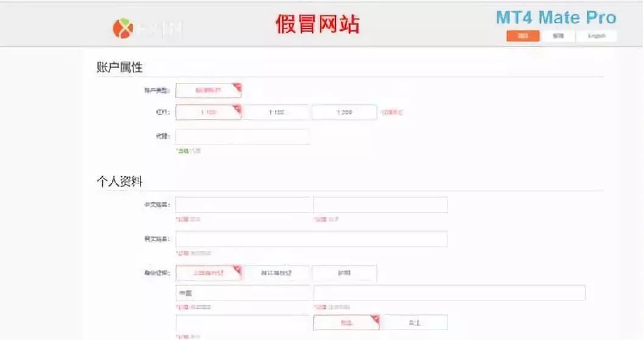Click the MT4 Mate Pro title
Screen dimensions: 644x340
pos(556,17)
